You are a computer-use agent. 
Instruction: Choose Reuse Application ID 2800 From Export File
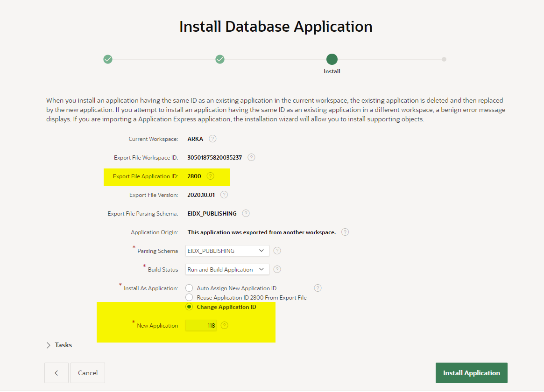[189, 297]
